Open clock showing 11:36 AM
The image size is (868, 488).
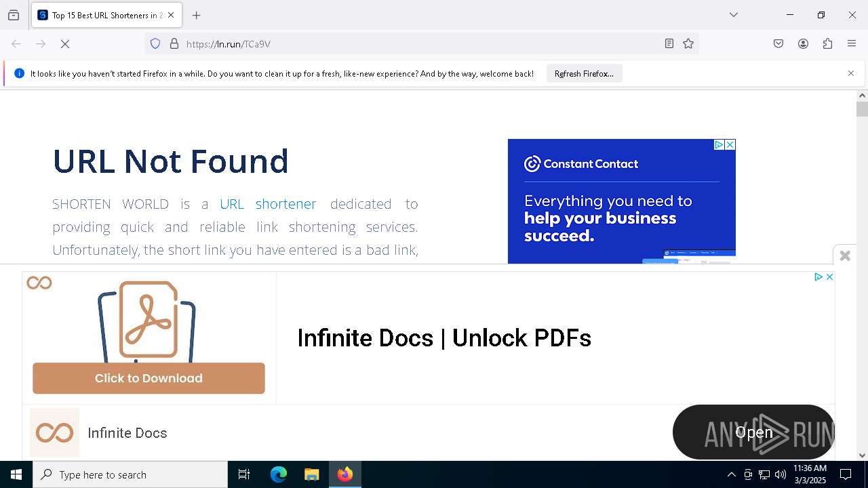[810, 474]
